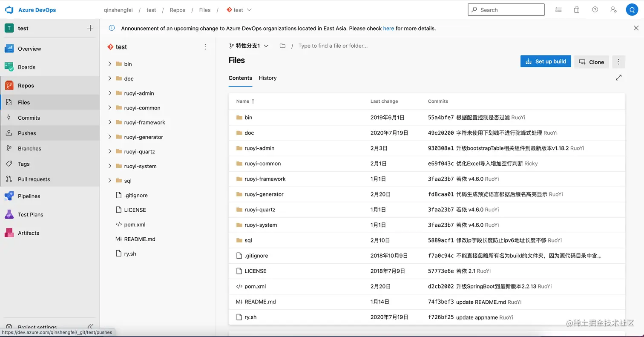Follow the 'here' link in announcement
This screenshot has width=644, height=337.
click(388, 29)
